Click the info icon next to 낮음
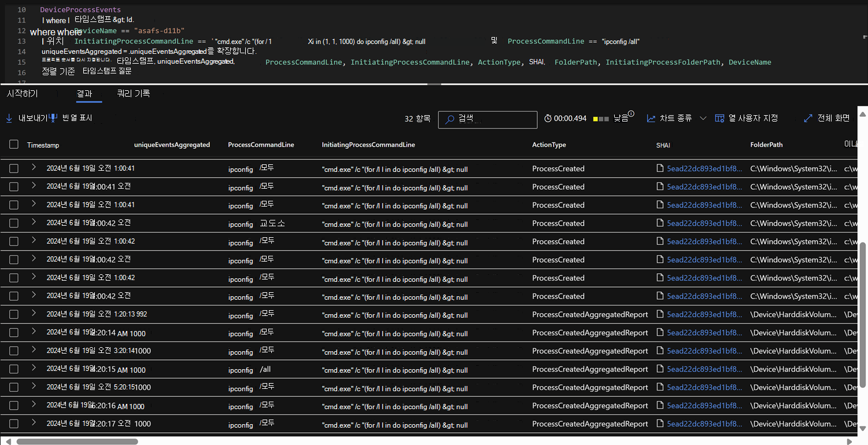 coord(631,114)
